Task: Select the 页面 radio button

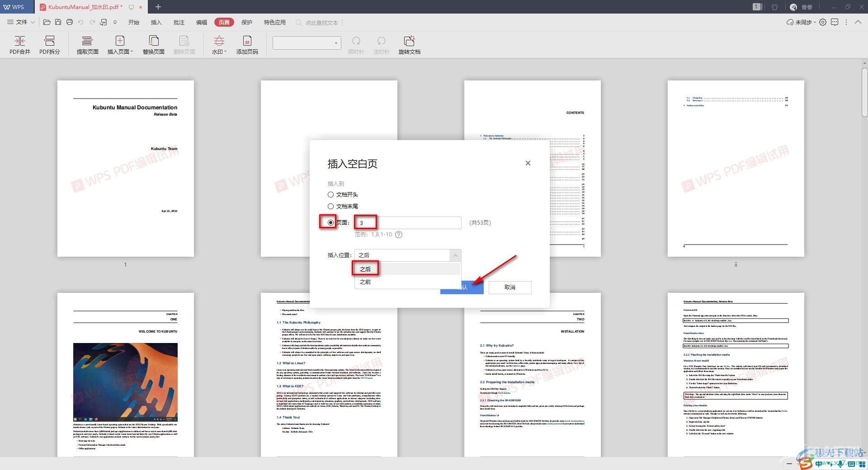Action: (330, 222)
